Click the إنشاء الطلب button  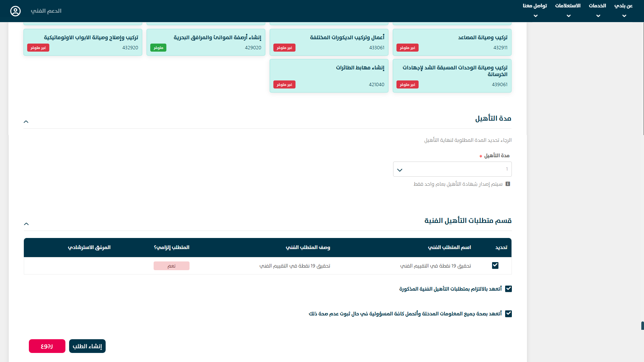(x=87, y=346)
